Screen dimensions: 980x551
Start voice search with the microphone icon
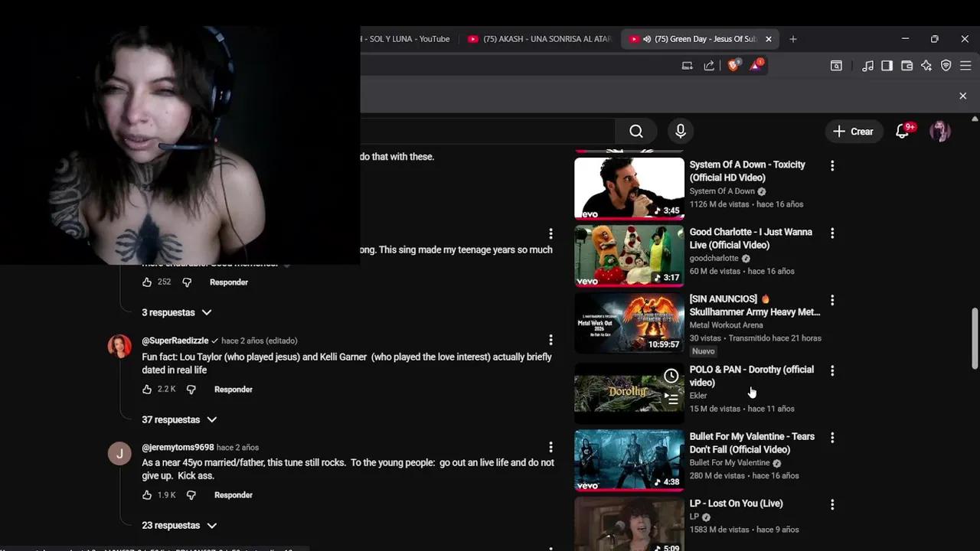point(681,132)
